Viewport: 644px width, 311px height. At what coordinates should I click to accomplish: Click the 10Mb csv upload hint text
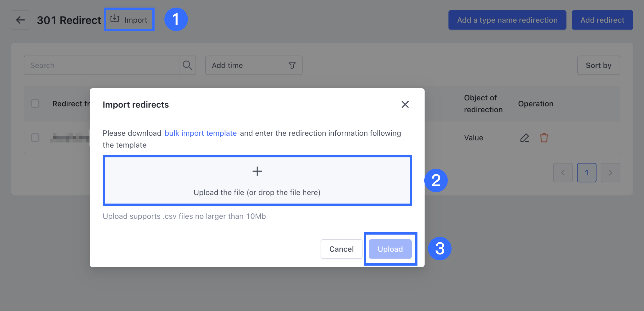(184, 216)
